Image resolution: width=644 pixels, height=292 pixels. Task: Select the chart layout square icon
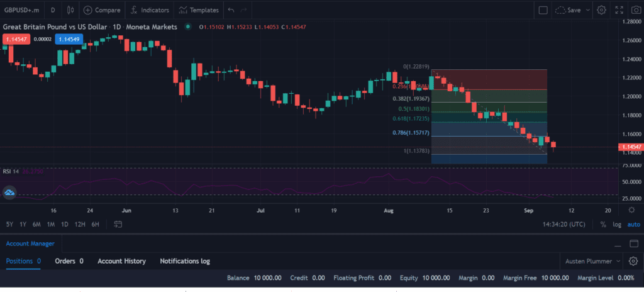(543, 10)
